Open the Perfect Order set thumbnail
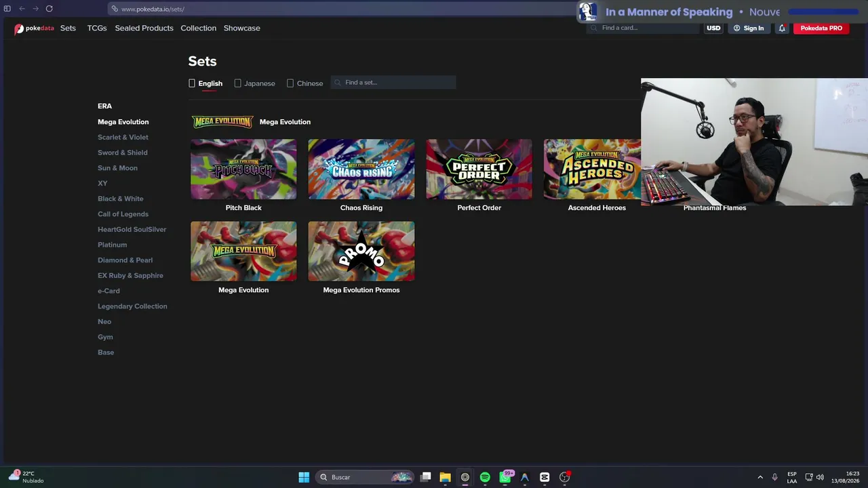This screenshot has height=488, width=868. [x=479, y=169]
